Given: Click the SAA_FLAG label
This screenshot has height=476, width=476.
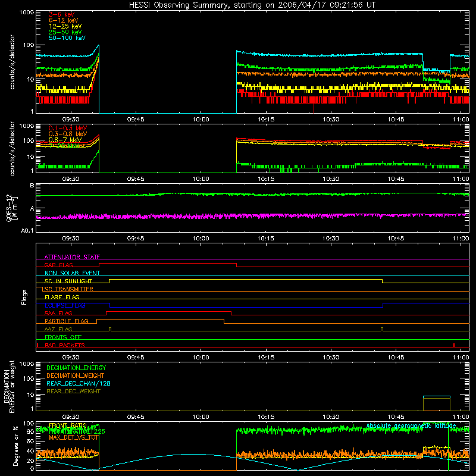Looking at the screenshot, I should tap(58, 314).
